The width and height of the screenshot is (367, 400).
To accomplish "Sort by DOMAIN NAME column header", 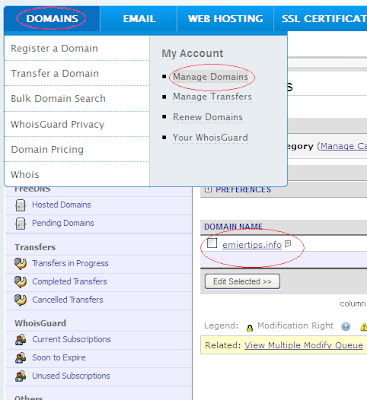I will tap(233, 227).
